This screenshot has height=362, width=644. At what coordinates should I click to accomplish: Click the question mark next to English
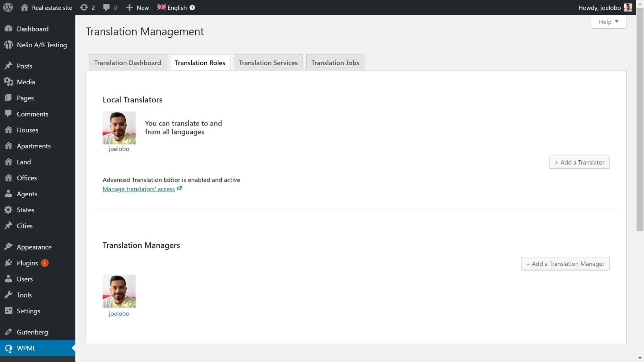click(192, 7)
